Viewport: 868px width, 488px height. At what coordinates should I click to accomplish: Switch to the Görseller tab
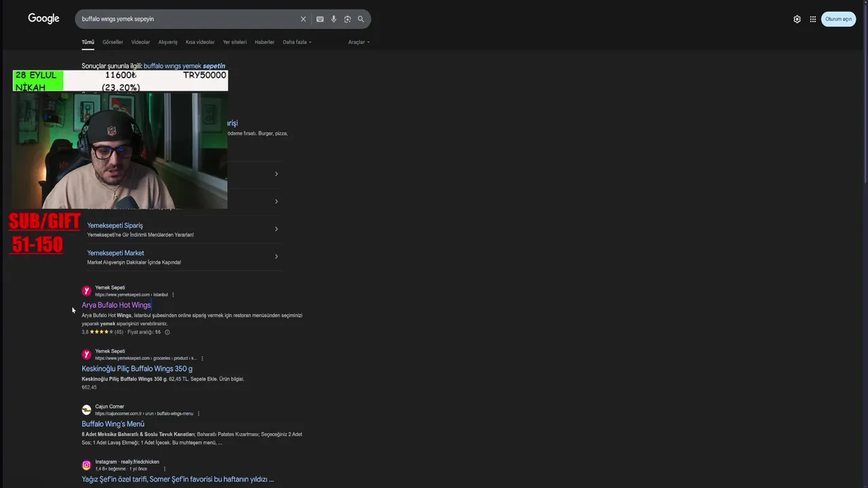coord(113,42)
